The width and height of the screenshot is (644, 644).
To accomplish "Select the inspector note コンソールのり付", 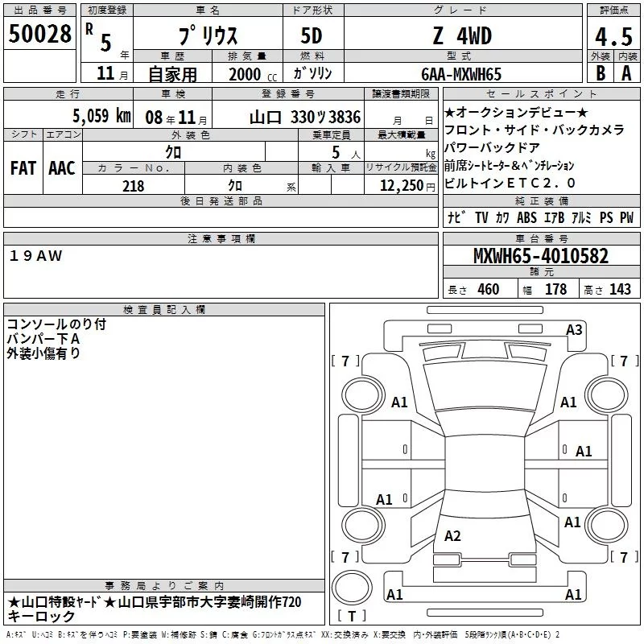I will click(56, 324).
